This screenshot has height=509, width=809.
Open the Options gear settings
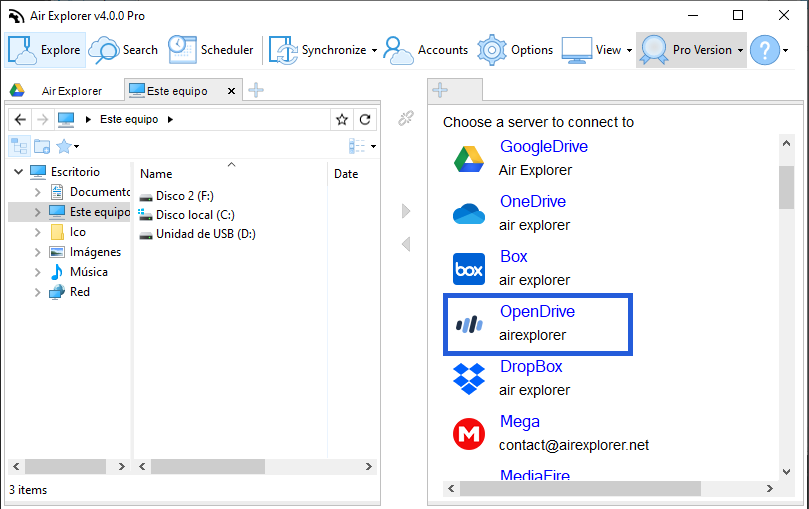[515, 50]
